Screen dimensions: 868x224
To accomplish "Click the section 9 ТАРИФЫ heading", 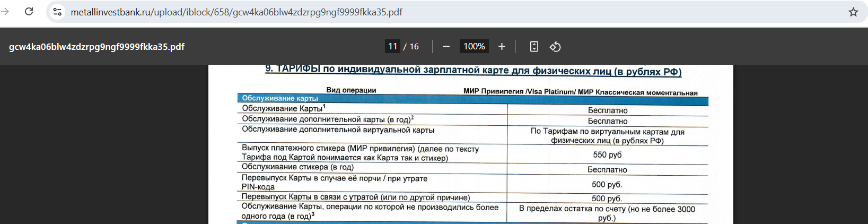I will [x=473, y=70].
